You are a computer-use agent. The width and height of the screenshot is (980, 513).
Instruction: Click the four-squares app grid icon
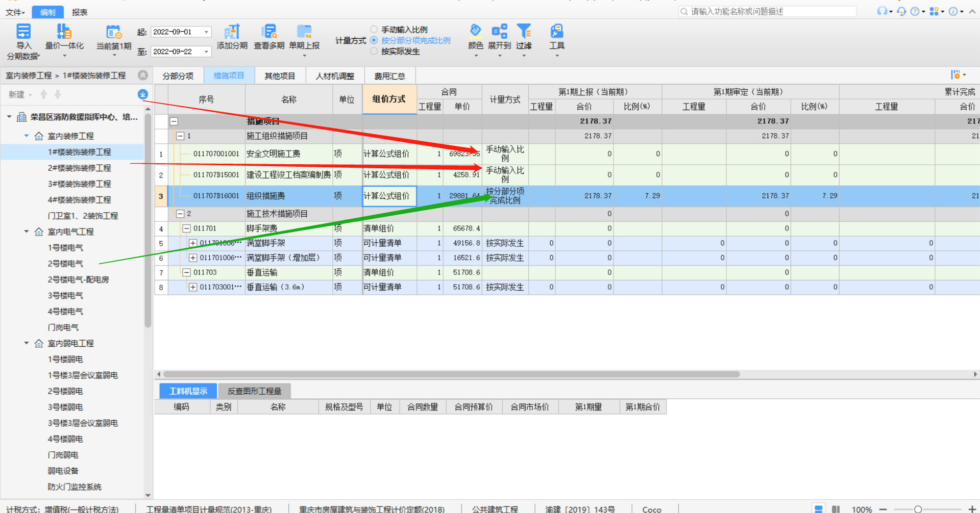934,11
